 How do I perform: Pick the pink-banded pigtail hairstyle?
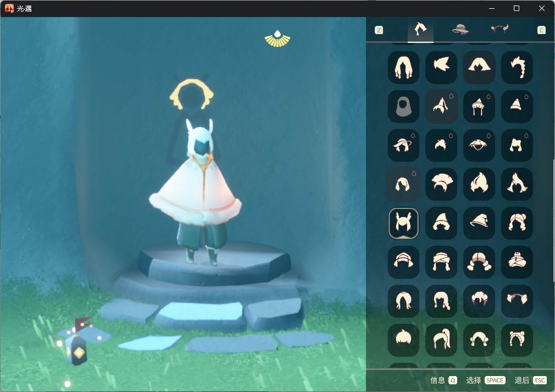pos(479,262)
